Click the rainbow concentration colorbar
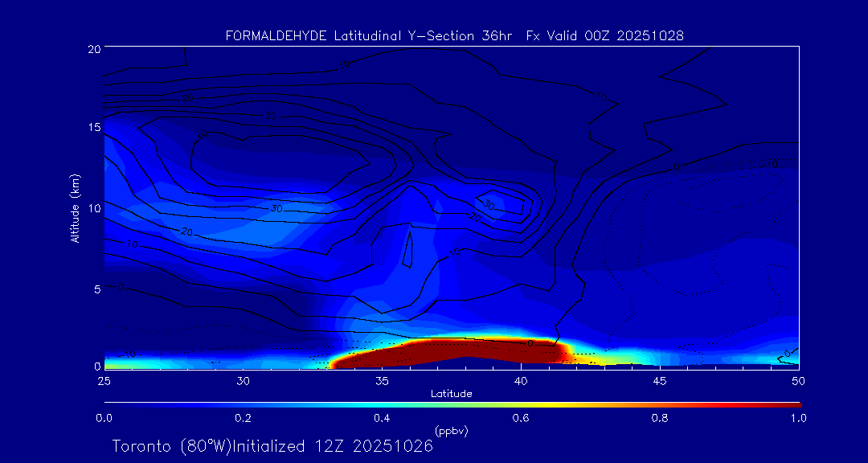This screenshot has height=463, width=868. (452, 405)
